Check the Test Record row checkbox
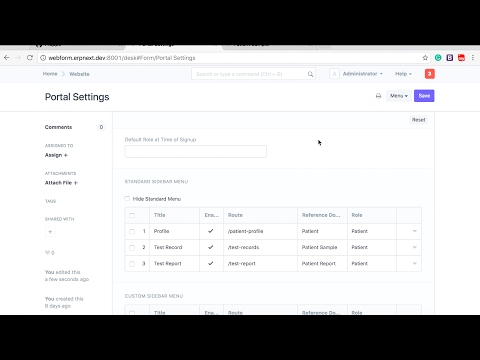The height and width of the screenshot is (360, 480). click(x=132, y=248)
